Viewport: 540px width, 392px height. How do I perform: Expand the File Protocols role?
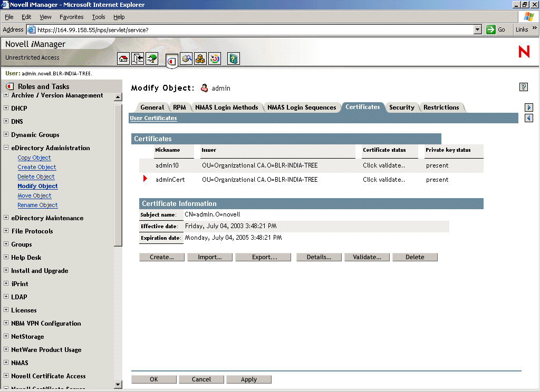[x=6, y=231]
